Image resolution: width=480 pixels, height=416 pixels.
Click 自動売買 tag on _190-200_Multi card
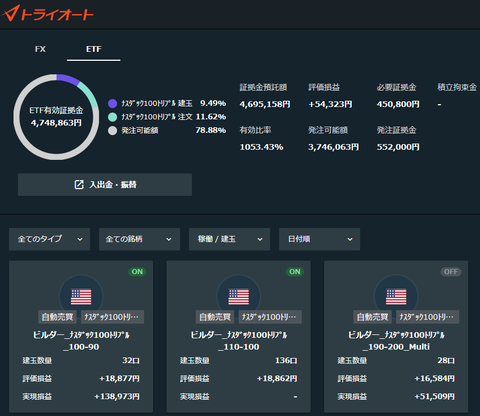373,317
